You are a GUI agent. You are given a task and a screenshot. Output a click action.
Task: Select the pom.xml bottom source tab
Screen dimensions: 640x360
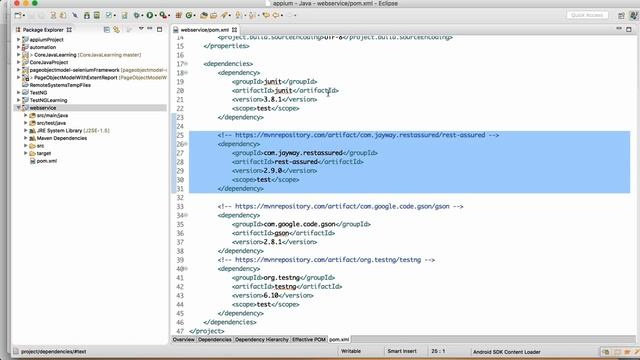coord(339,340)
